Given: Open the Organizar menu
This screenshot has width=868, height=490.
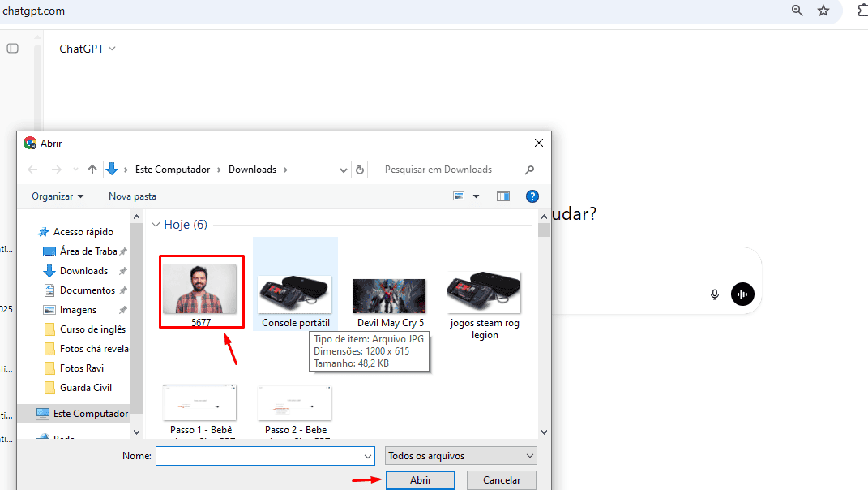Looking at the screenshot, I should coord(58,196).
